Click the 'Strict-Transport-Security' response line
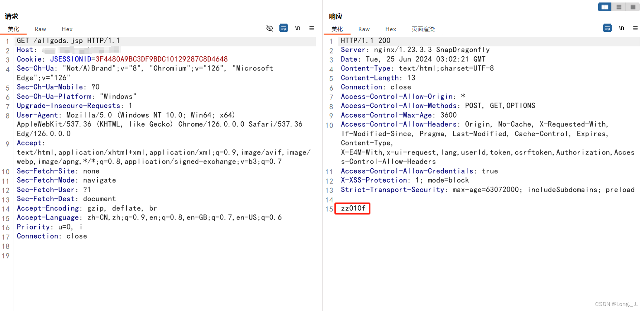The width and height of the screenshot is (644, 311). click(488, 190)
